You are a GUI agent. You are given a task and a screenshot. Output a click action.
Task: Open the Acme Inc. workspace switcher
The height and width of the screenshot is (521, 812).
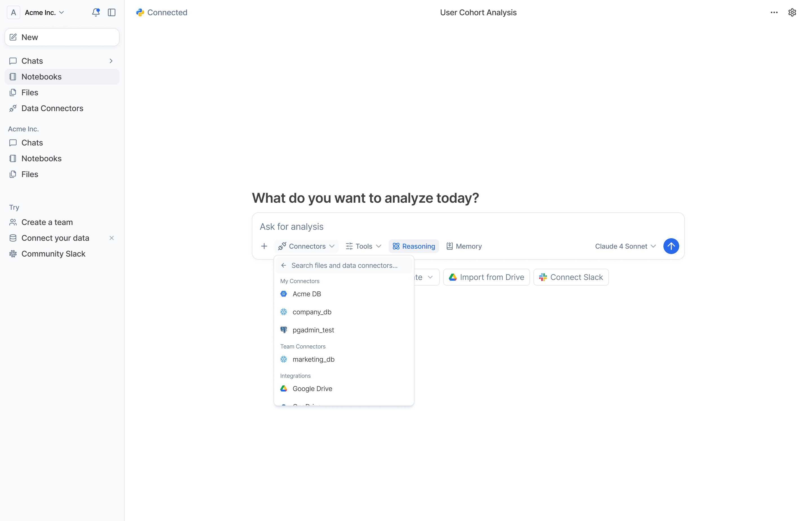[44, 12]
